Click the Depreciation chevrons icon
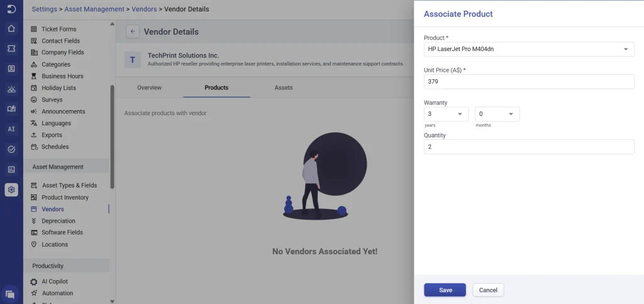Image resolution: width=644 pixels, height=304 pixels. tap(34, 221)
